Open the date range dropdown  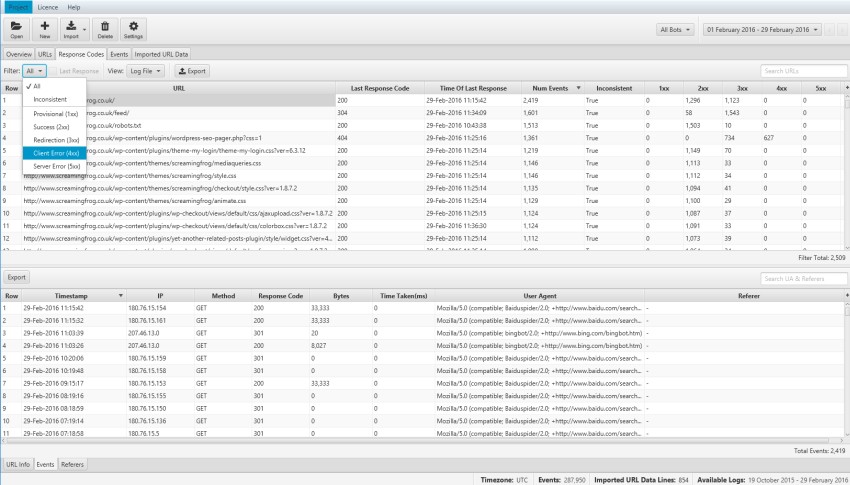[x=762, y=30]
